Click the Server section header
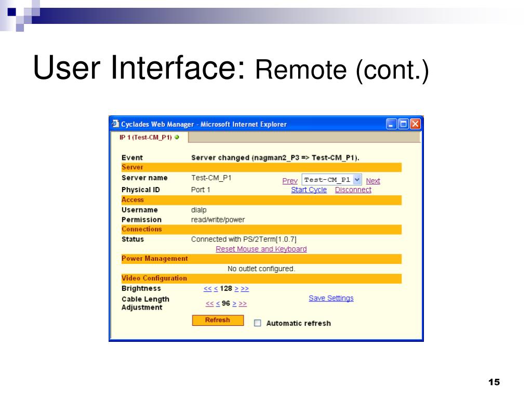Viewport: 532px width, 399px height. coord(261,167)
